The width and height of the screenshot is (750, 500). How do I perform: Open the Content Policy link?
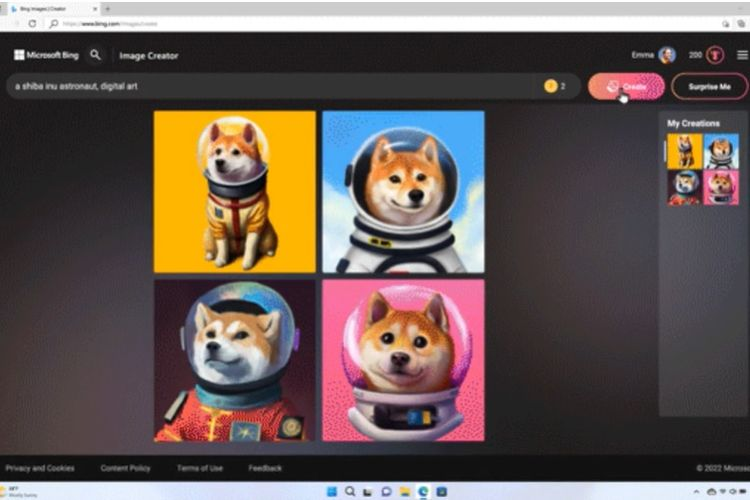(x=126, y=468)
